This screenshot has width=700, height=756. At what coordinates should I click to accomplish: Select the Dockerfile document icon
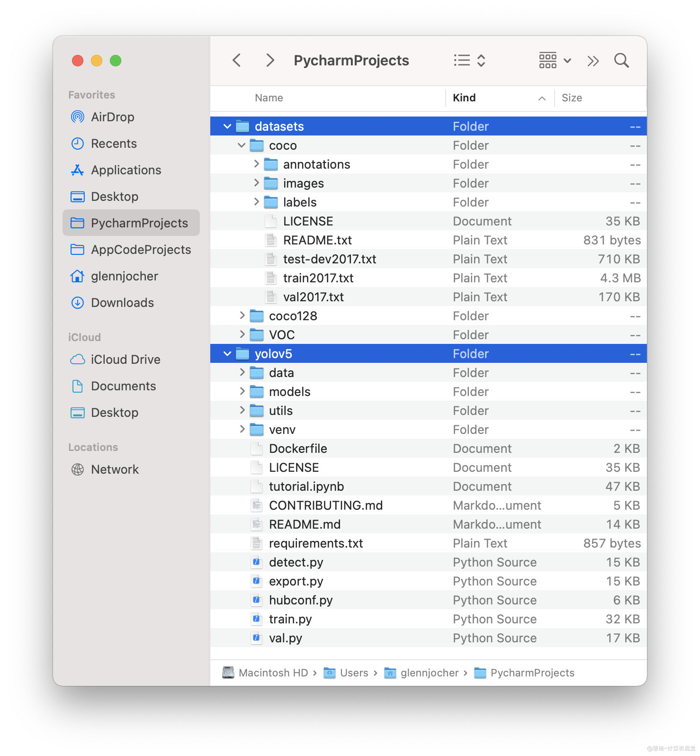click(x=256, y=449)
